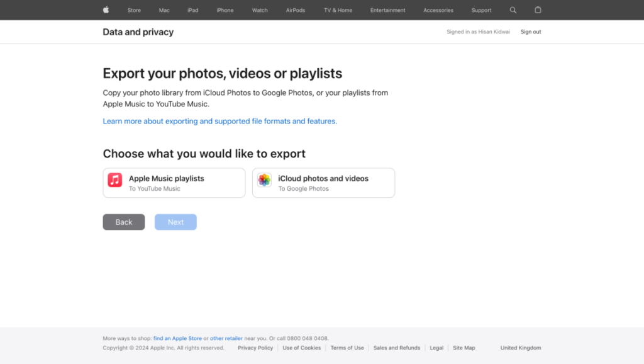Click the find an Apple Store link
Screen dimensions: 644x364
178,338
